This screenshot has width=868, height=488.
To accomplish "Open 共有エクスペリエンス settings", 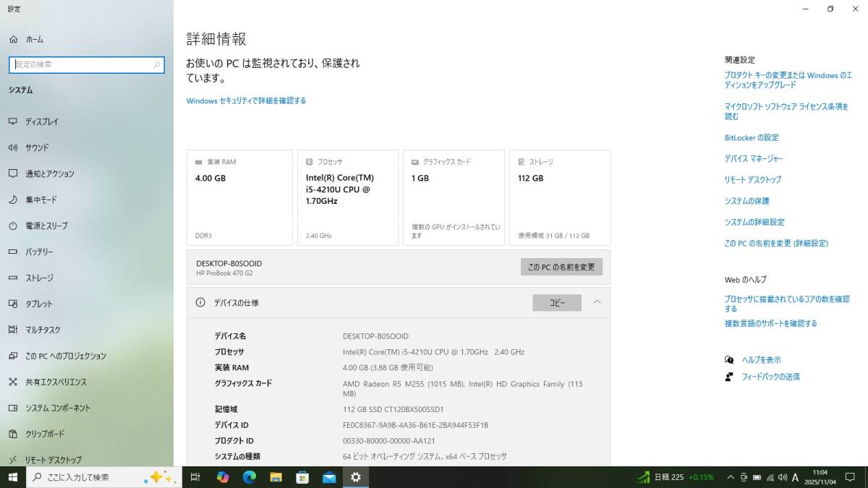I will [87, 382].
